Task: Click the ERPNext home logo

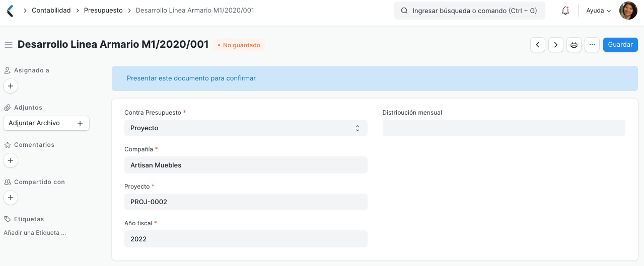Action: (x=10, y=11)
